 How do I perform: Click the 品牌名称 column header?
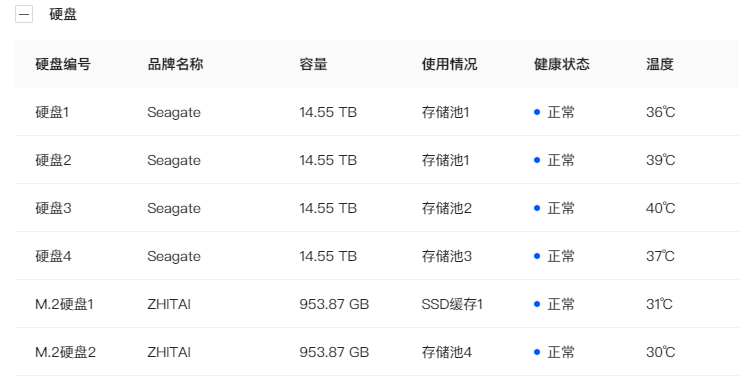click(x=176, y=64)
